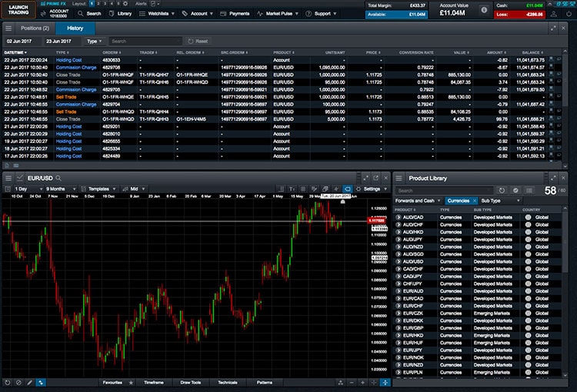This screenshot has height=392, width=577.
Task: Open the Technicals tab below the chart
Action: click(227, 382)
